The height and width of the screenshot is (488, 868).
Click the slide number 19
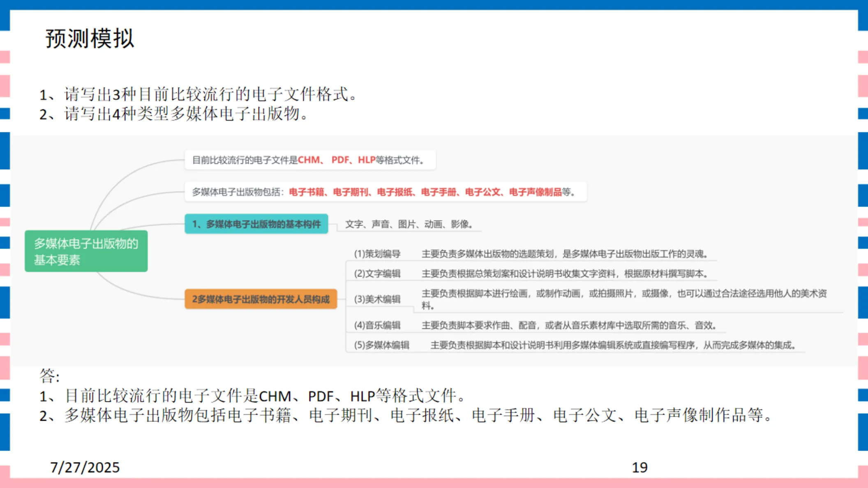pyautogui.click(x=639, y=467)
